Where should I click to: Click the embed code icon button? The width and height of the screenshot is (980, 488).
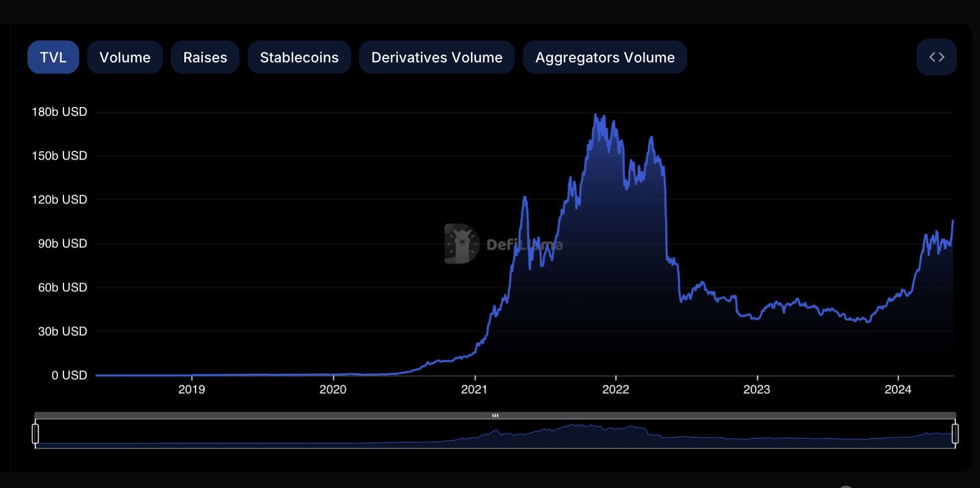[x=936, y=57]
